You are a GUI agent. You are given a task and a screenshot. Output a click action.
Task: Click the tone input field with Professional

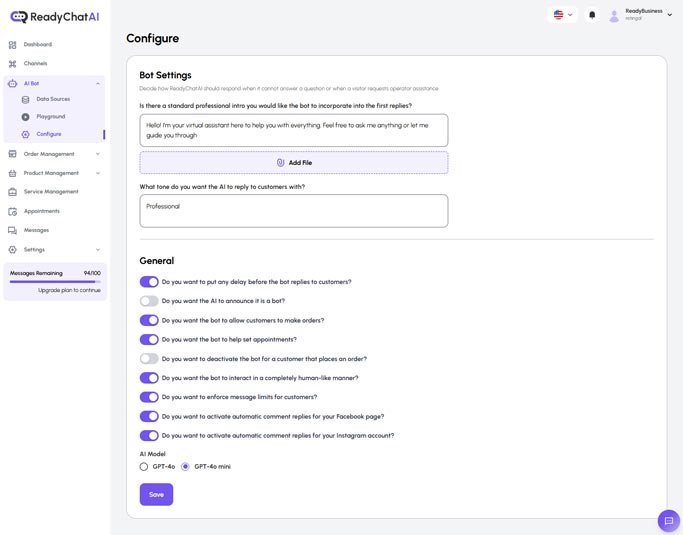[294, 211]
